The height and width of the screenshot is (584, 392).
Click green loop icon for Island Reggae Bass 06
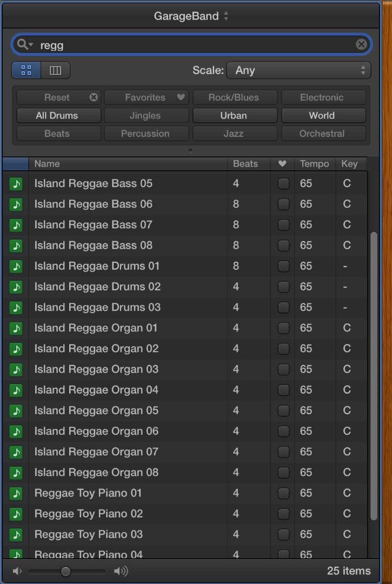pos(16,204)
